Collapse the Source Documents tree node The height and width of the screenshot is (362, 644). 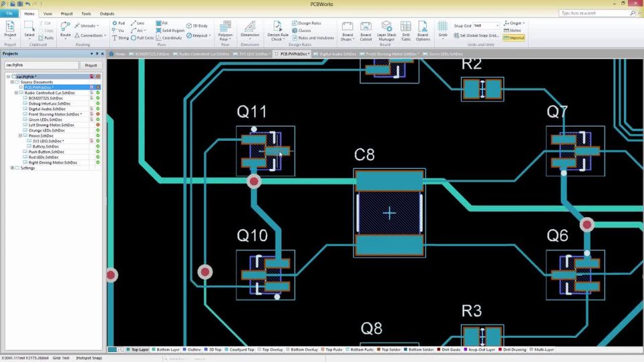pyautogui.click(x=12, y=82)
